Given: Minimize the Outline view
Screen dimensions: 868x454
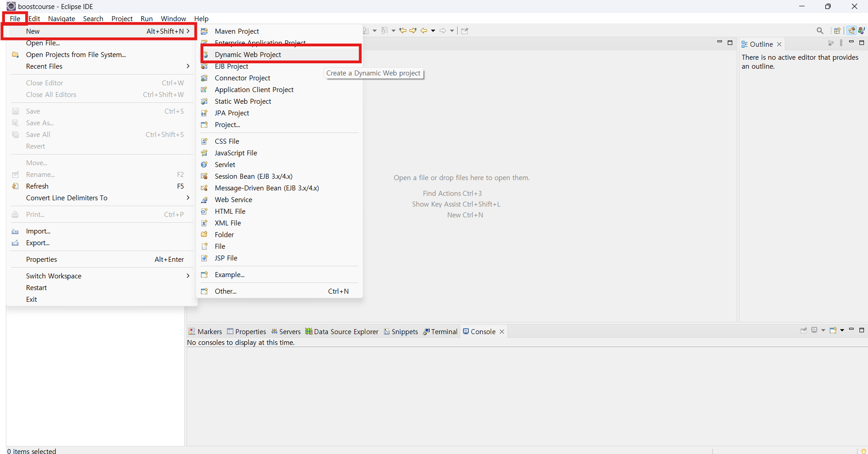Looking at the screenshot, I should (851, 42).
